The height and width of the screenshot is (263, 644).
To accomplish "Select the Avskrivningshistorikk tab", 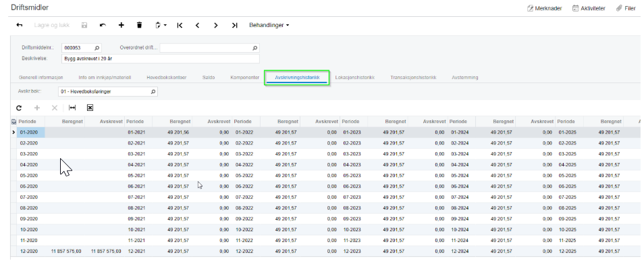I will pos(297,77).
